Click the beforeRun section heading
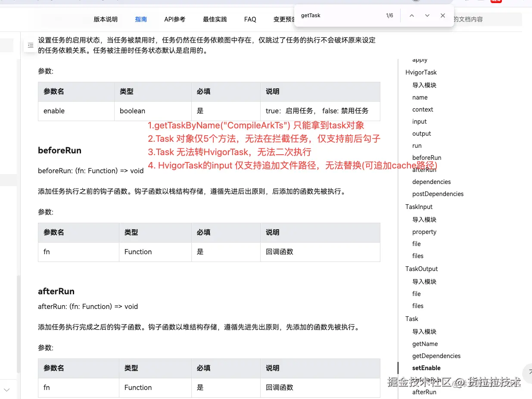532x399 pixels. tap(59, 150)
